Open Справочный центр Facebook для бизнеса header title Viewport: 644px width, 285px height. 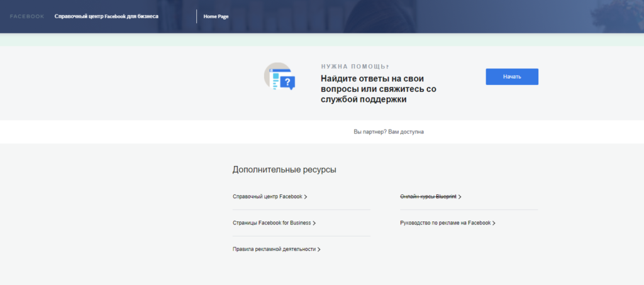(x=106, y=16)
